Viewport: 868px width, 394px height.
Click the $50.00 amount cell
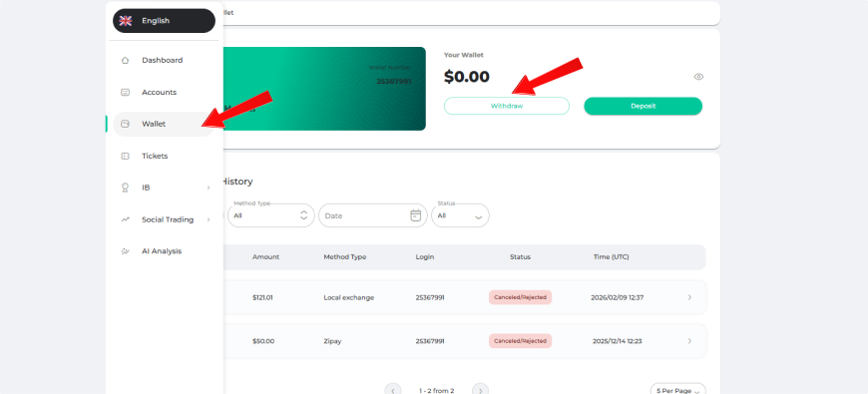263,341
